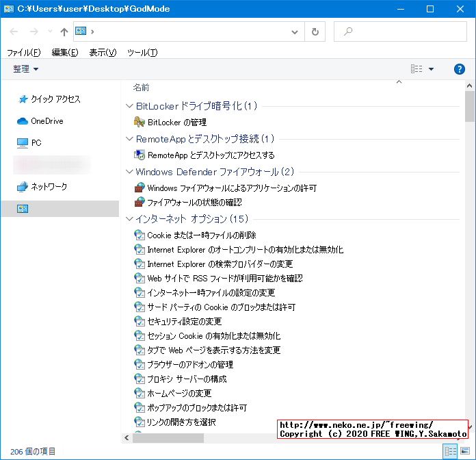This screenshot has width=476, height=460.
Task: Select OneDrive in navigation pane
Action: tap(40, 121)
